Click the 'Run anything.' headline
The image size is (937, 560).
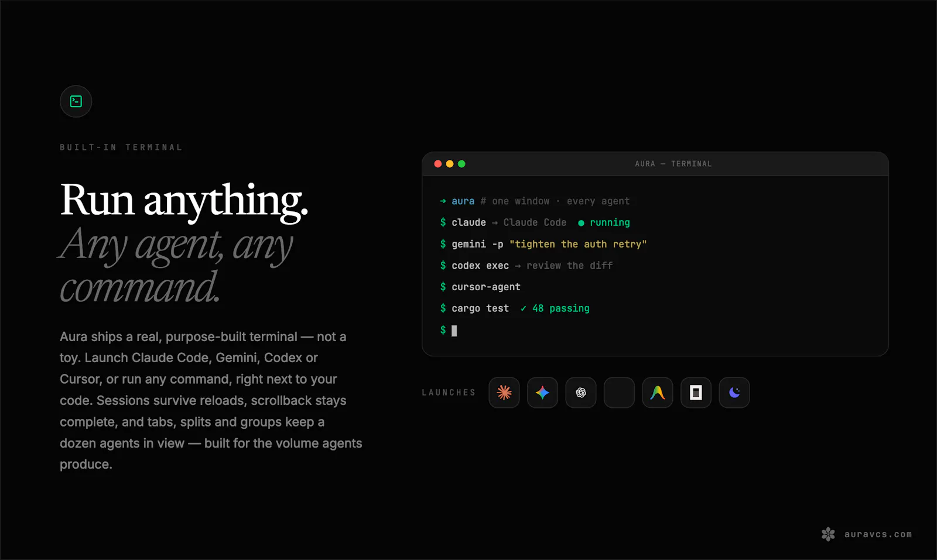point(184,201)
